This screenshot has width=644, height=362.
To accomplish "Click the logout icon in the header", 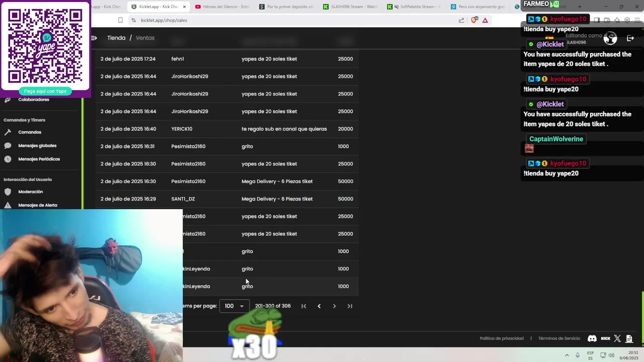I will (x=630, y=38).
